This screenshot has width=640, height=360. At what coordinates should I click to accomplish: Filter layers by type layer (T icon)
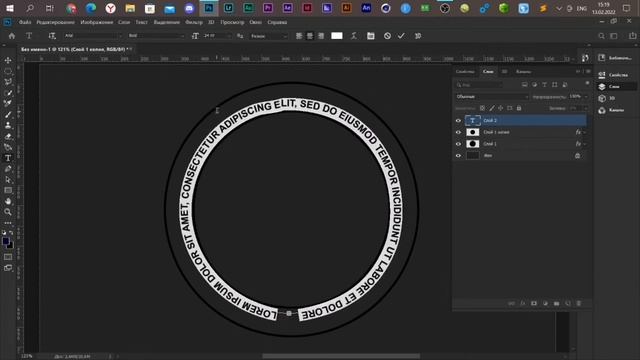pyautogui.click(x=544, y=84)
